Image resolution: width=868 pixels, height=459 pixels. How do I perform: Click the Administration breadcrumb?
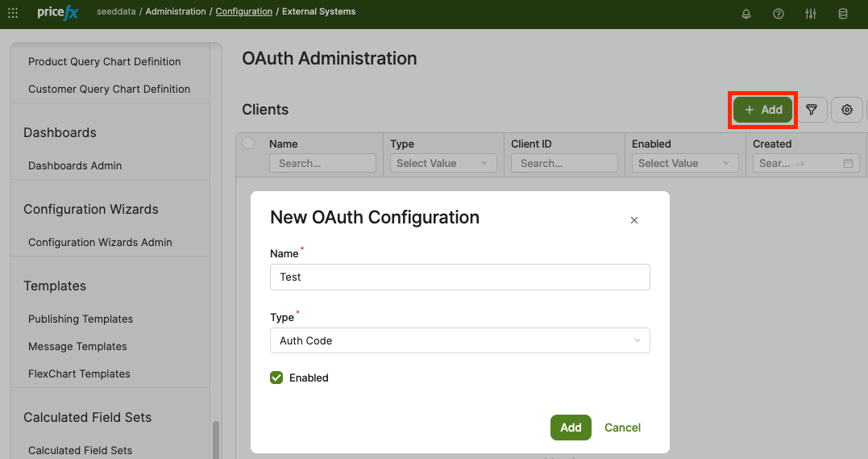point(176,11)
